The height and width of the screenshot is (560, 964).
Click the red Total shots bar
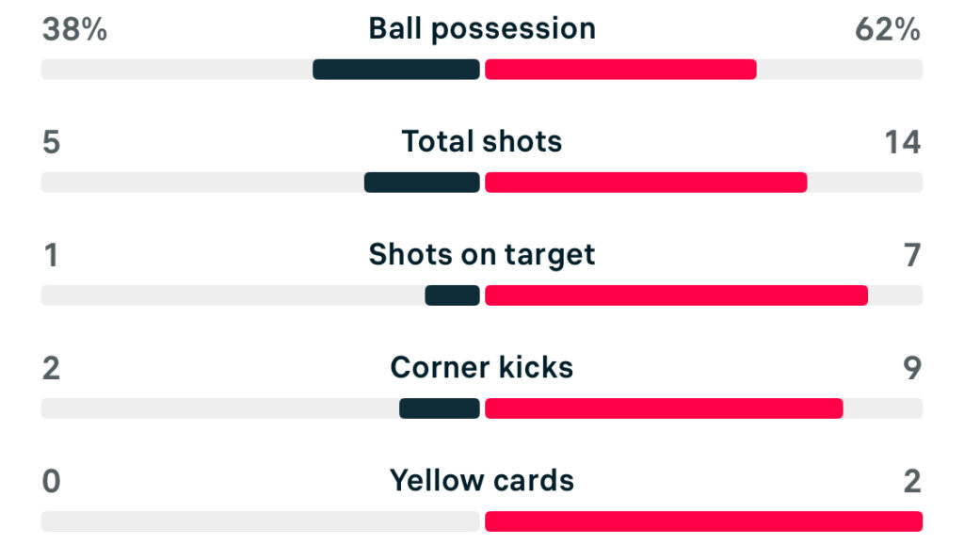(646, 183)
